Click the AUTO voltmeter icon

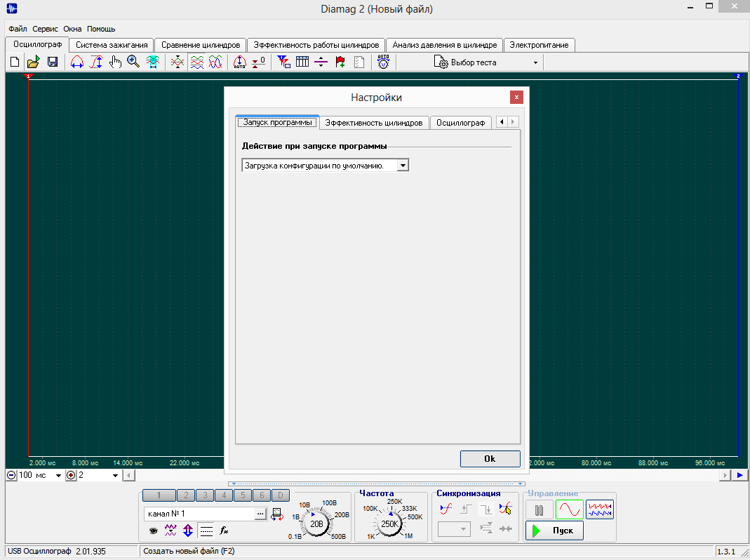[383, 62]
